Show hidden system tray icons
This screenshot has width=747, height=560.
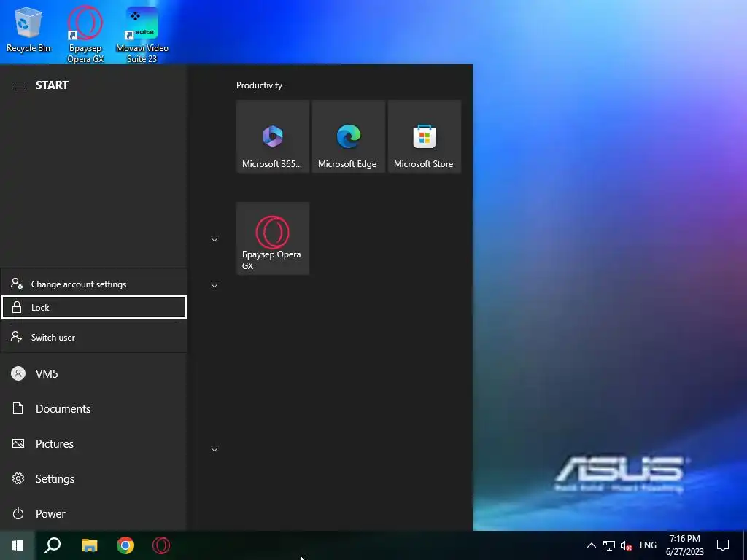point(591,545)
